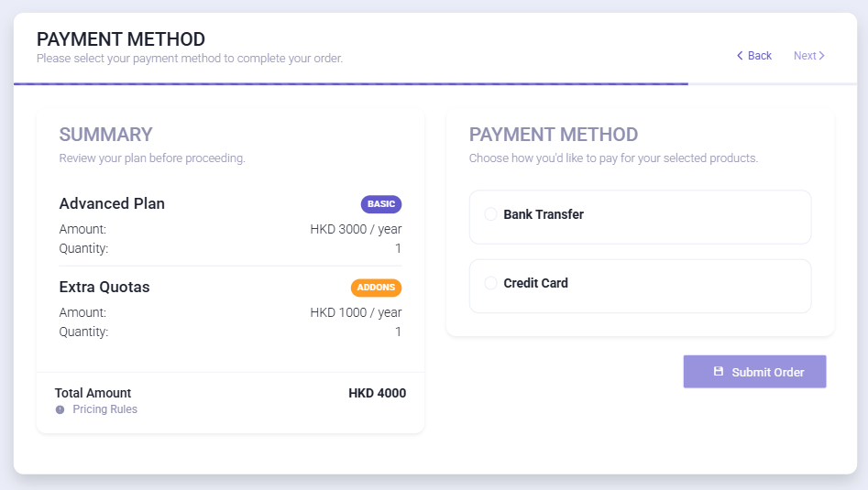The image size is (868, 490).
Task: Choose the Bank Transfer option label
Action: [544, 214]
